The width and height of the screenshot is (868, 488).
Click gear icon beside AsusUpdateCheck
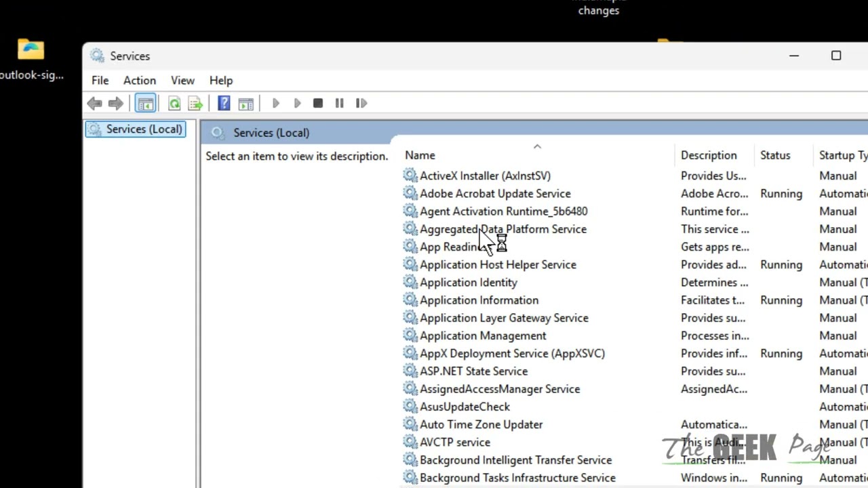tap(410, 407)
